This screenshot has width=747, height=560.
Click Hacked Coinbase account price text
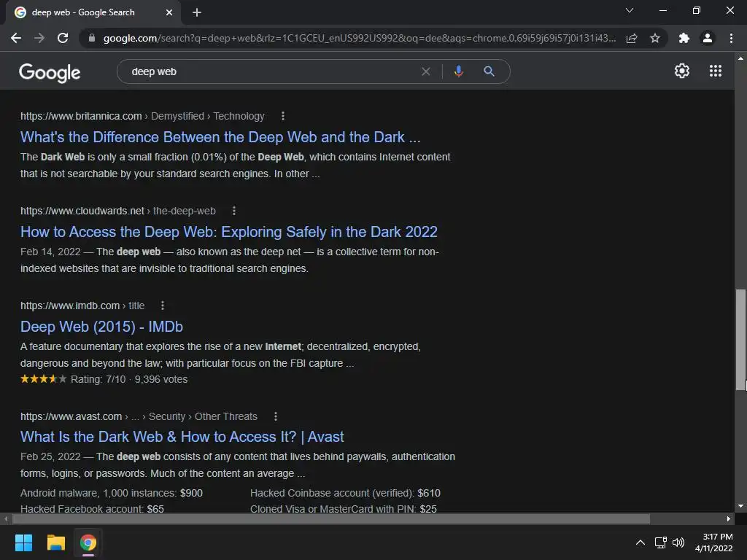click(x=345, y=493)
